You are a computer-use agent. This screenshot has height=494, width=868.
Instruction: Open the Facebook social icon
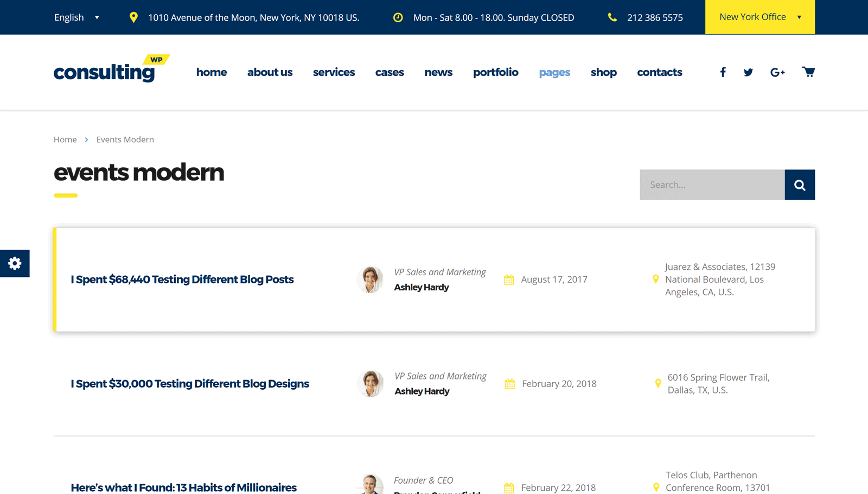[x=723, y=72]
